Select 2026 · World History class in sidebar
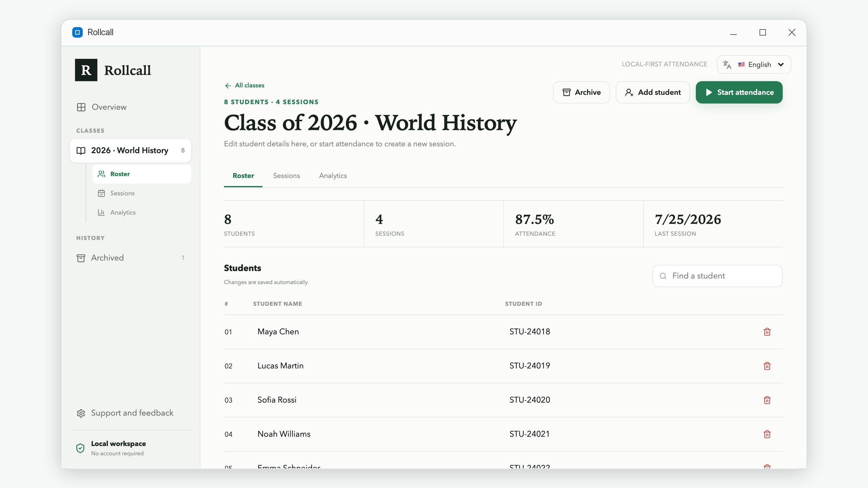This screenshot has height=488, width=868. (131, 150)
